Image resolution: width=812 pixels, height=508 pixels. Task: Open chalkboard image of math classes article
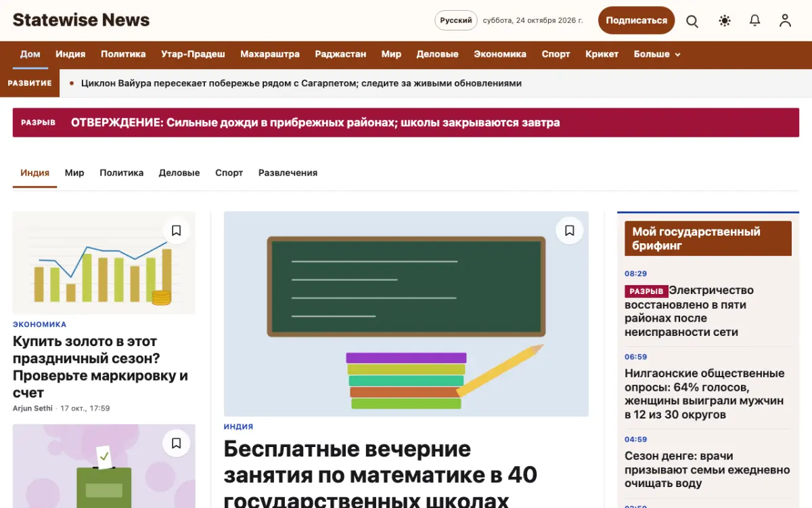pos(406,314)
